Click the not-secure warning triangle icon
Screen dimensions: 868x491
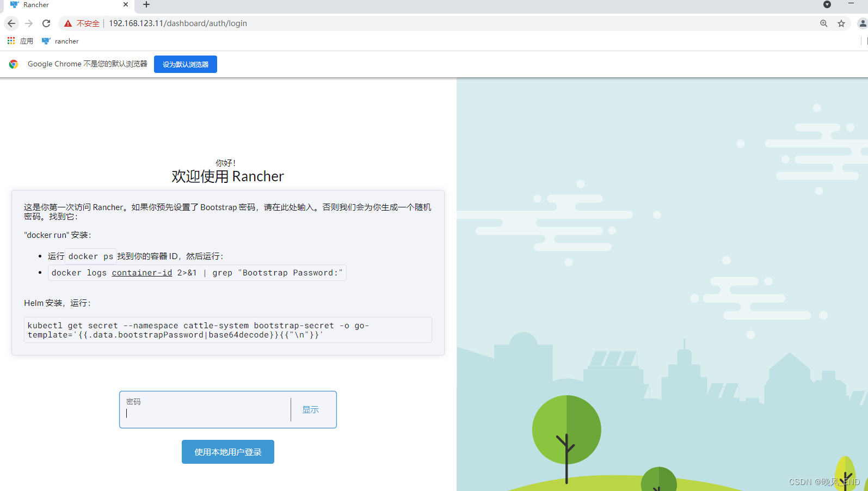(x=68, y=23)
